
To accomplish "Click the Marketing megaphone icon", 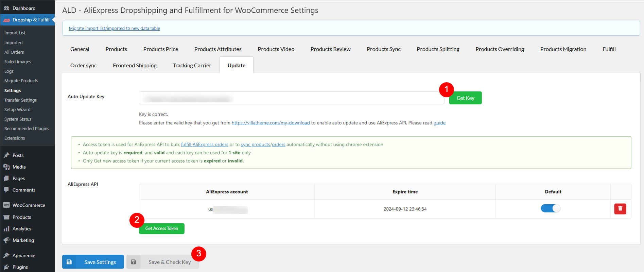I will pyautogui.click(x=6, y=240).
